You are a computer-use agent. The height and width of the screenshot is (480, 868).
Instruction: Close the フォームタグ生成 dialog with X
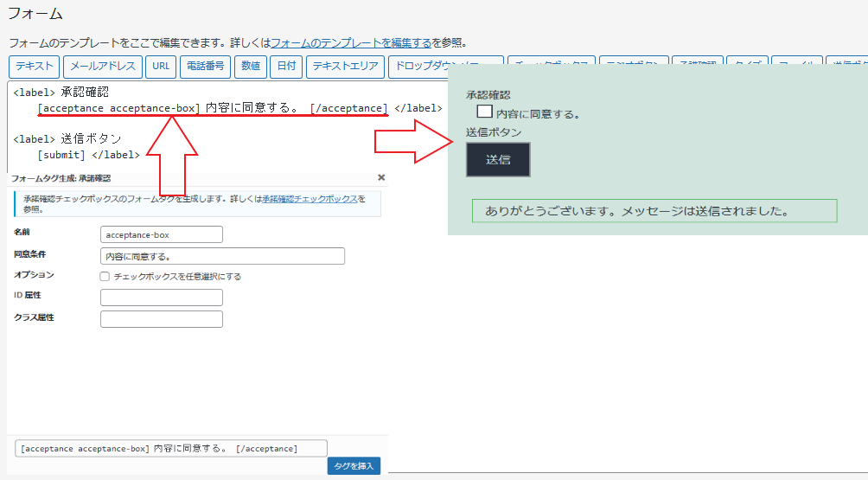coord(381,177)
